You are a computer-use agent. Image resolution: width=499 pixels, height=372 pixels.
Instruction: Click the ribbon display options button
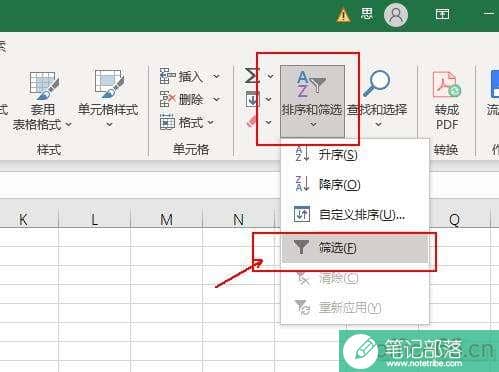(x=442, y=14)
